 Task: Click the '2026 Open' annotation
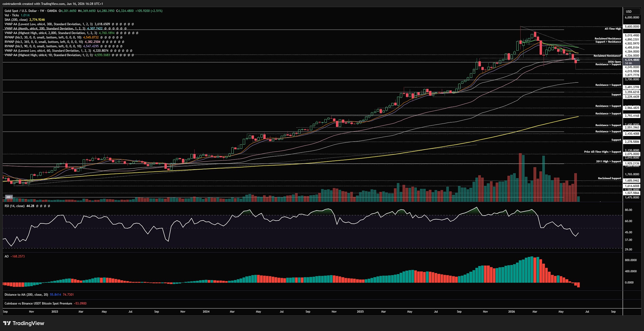click(614, 62)
